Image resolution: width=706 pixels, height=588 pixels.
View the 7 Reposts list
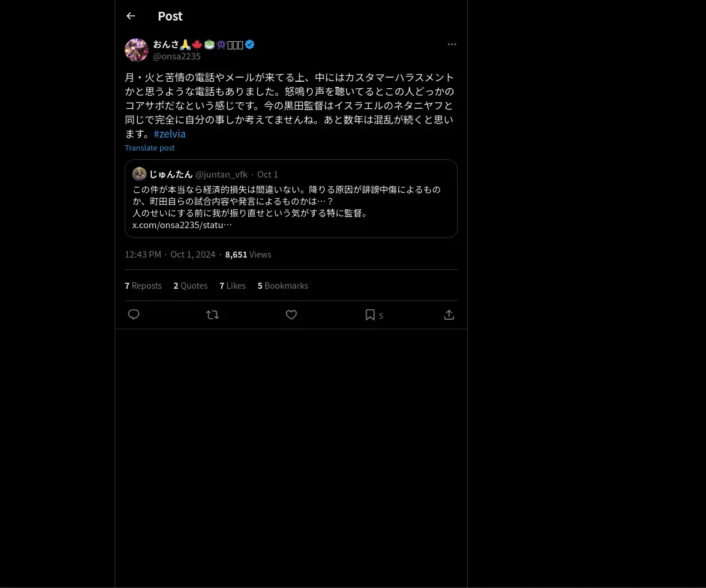pos(143,285)
